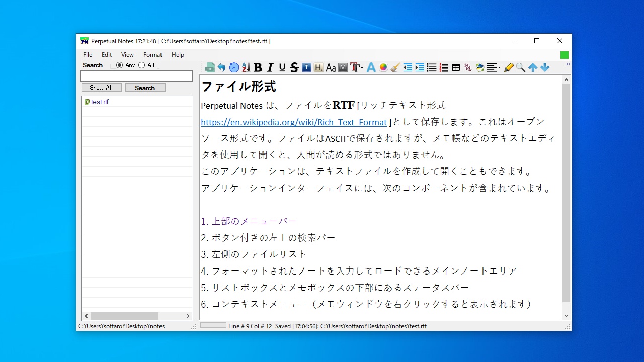Toggle bold formatting

pos(258,67)
